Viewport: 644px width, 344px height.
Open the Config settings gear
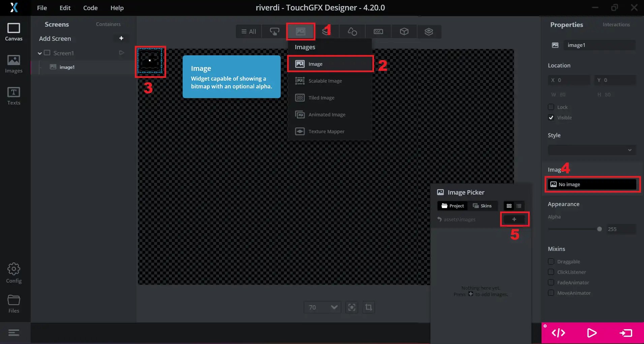click(x=13, y=273)
